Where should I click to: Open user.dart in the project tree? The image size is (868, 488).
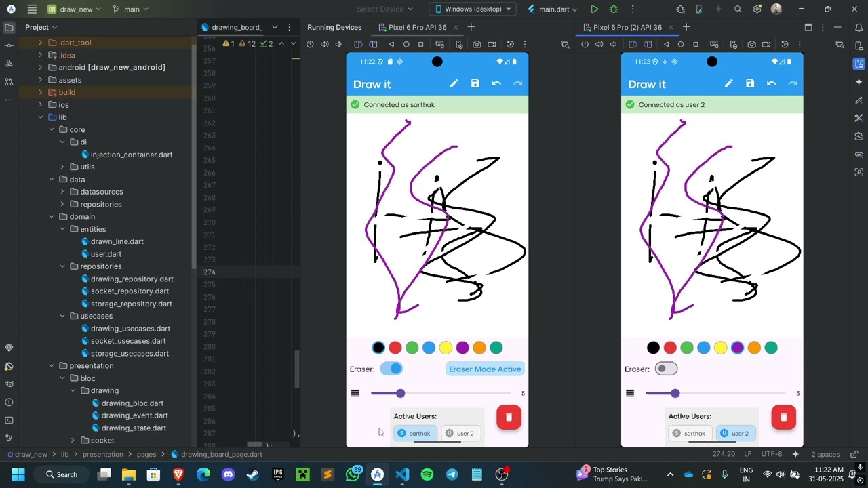pos(106,254)
